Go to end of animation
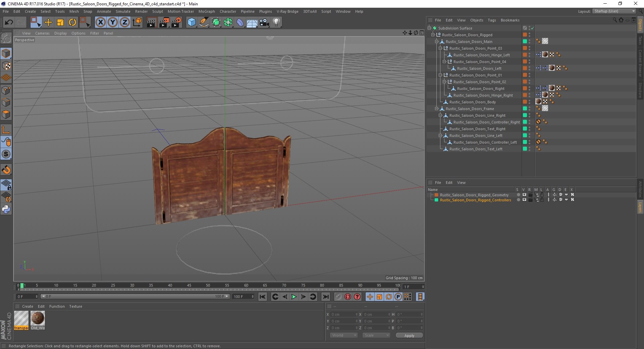The image size is (644, 349). pos(325,297)
